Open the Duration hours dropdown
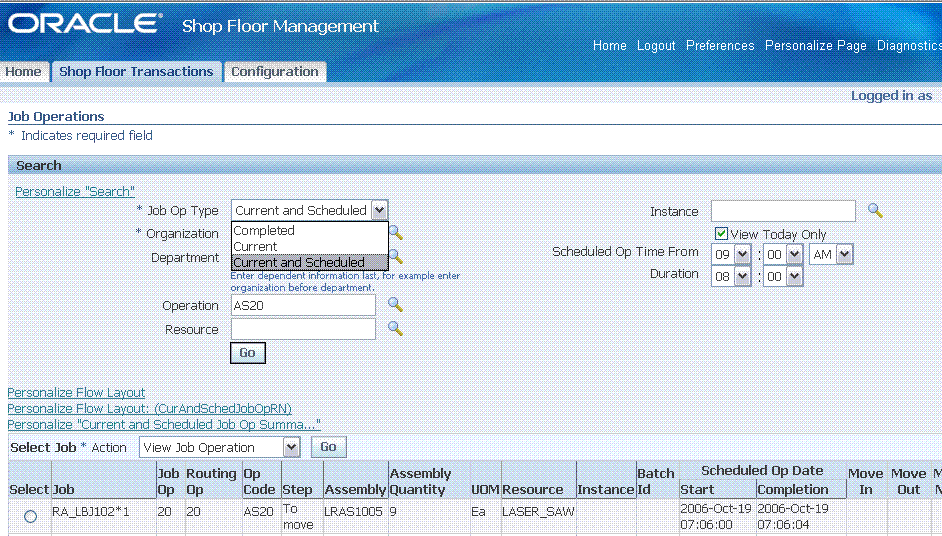 tap(743, 276)
